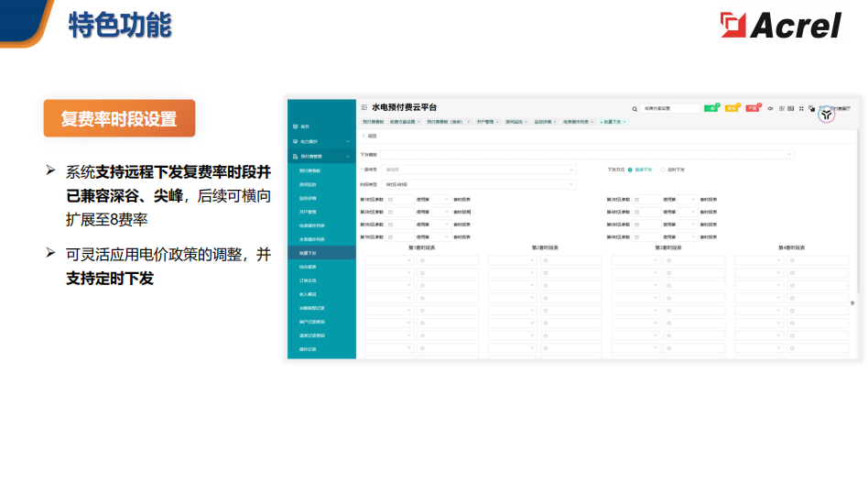
Task: Click the first time field under 第1套时段表
Action: 448,260
